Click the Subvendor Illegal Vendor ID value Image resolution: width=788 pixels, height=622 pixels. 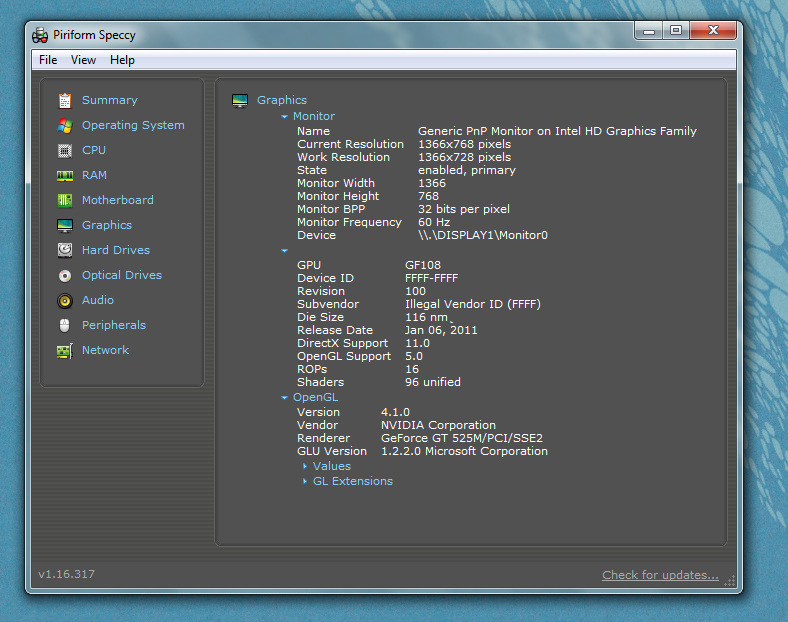(473, 304)
